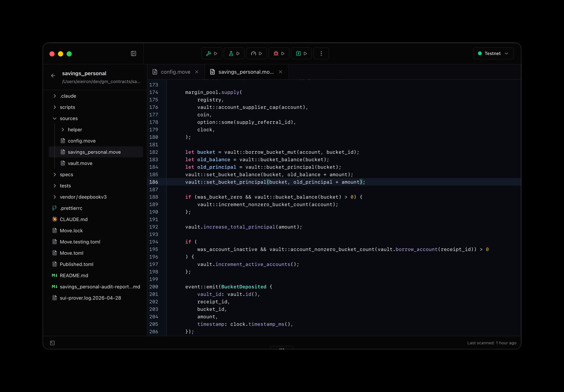Screen dimensions: 564x392
Task: Go back with the arrow beside savings_personal
Action: click(x=53, y=76)
